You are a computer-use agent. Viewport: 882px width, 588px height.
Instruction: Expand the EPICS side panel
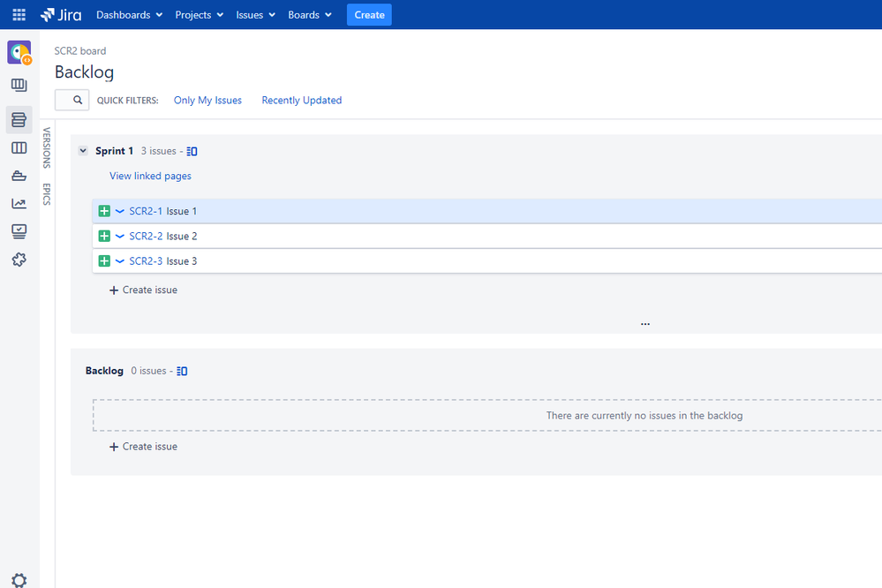click(x=47, y=194)
